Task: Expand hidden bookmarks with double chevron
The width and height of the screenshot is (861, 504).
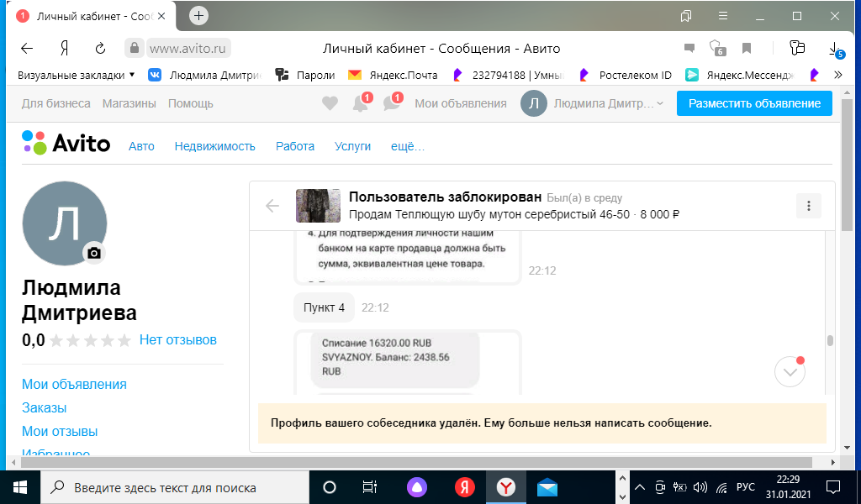Action: pos(837,75)
